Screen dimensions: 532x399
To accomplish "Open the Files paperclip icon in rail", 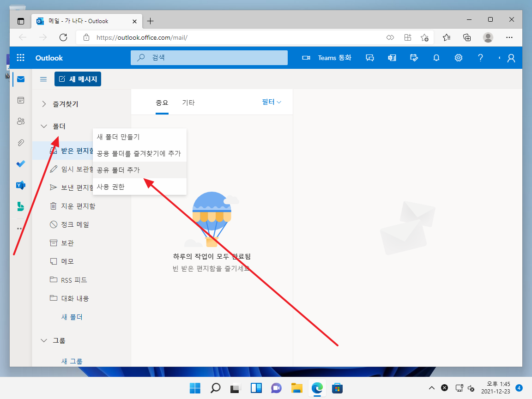I will tap(21, 143).
